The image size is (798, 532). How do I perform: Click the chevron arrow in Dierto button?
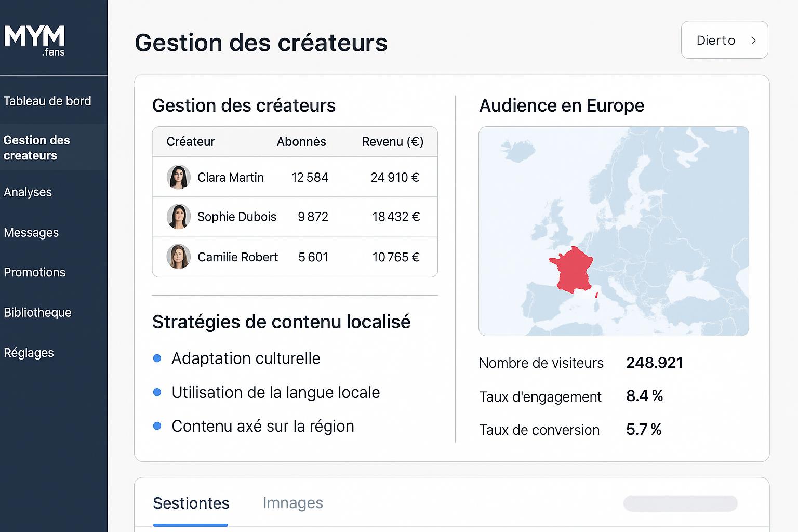753,41
